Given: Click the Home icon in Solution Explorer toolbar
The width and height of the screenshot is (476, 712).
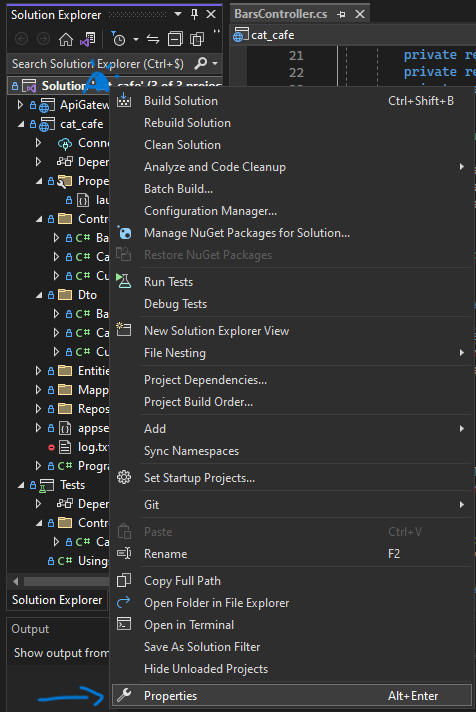Looking at the screenshot, I should [x=66, y=40].
